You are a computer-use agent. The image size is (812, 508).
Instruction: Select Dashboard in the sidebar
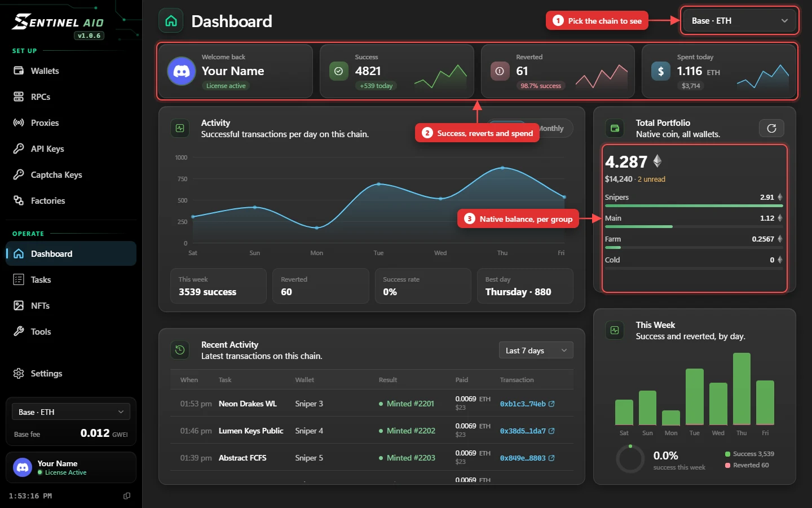pyautogui.click(x=71, y=253)
